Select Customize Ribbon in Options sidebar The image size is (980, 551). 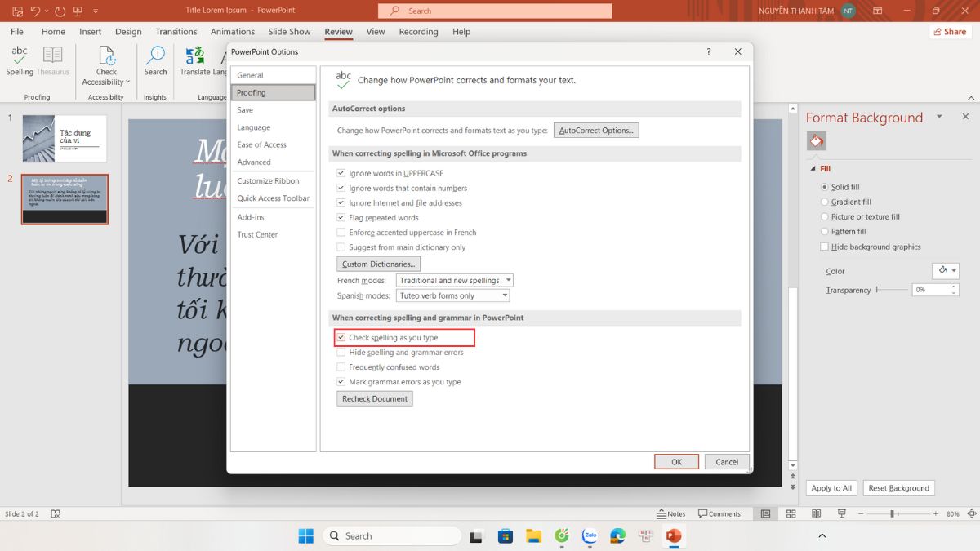tap(273, 181)
